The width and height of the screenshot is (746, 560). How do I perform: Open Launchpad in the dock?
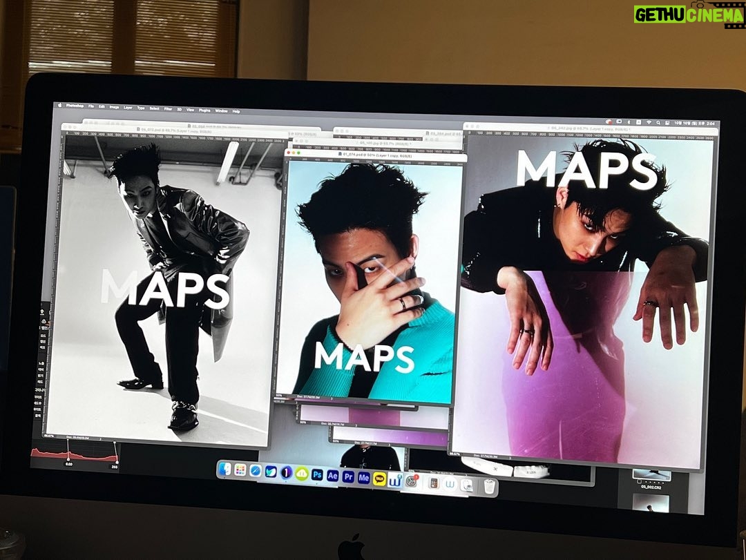(240, 470)
